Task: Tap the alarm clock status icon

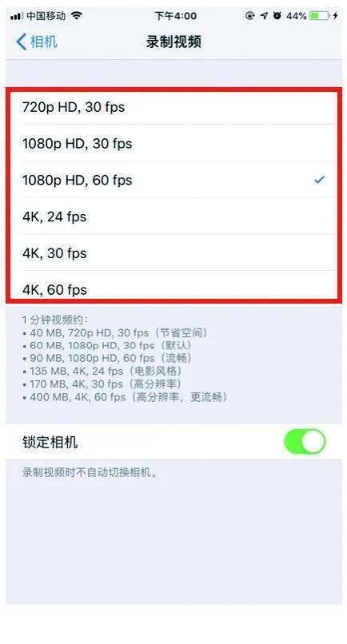Action: (x=277, y=16)
